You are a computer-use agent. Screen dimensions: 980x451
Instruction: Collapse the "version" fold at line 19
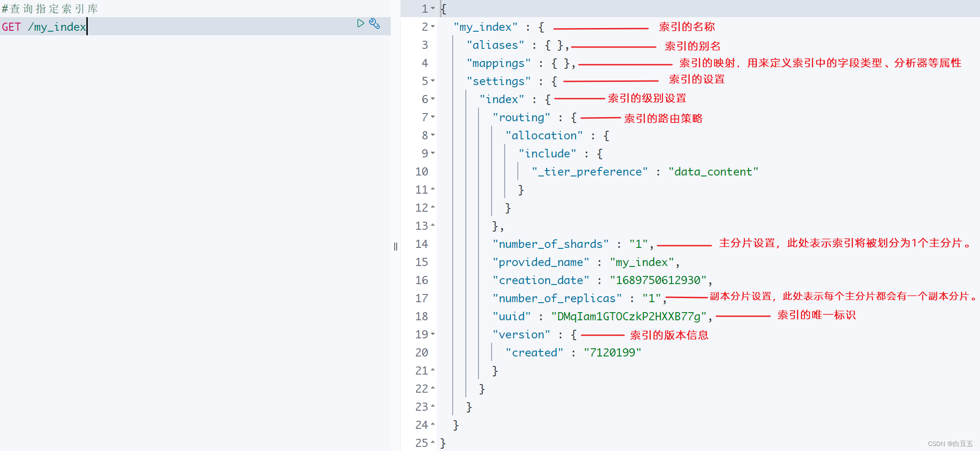coord(433,334)
